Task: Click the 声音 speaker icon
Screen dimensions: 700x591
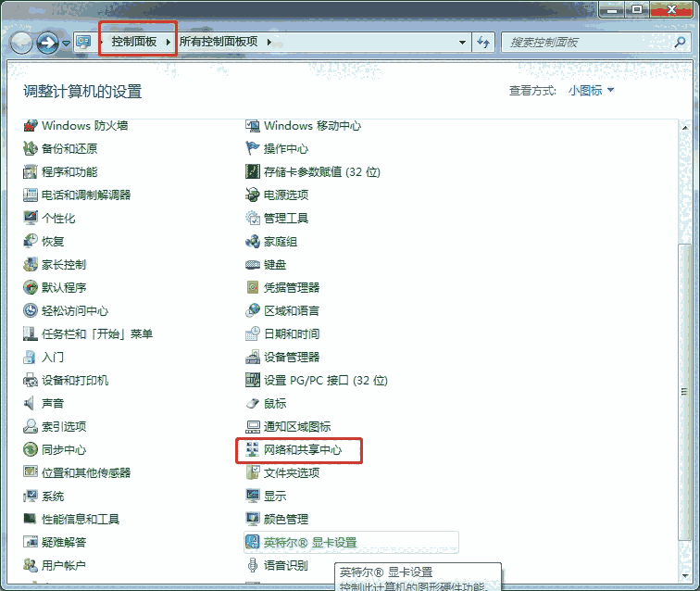Action: coord(30,403)
